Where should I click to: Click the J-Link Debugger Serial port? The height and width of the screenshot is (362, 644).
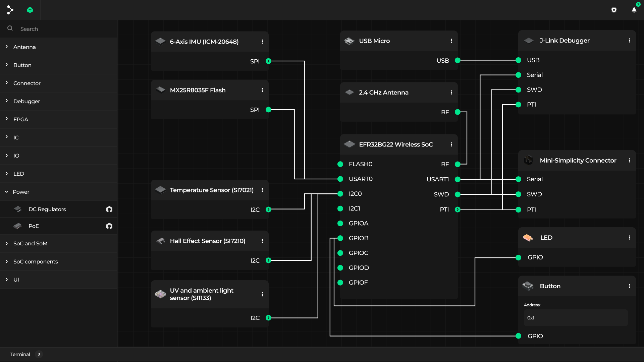pos(518,75)
